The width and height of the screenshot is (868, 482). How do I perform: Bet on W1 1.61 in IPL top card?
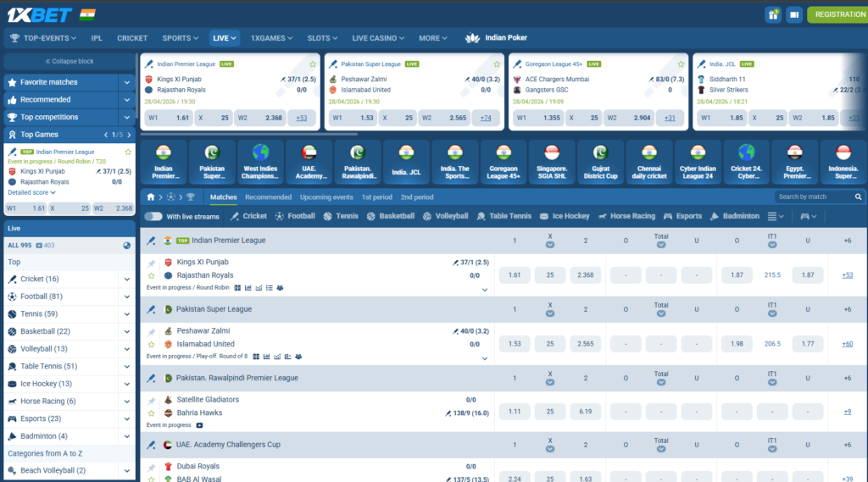point(169,118)
